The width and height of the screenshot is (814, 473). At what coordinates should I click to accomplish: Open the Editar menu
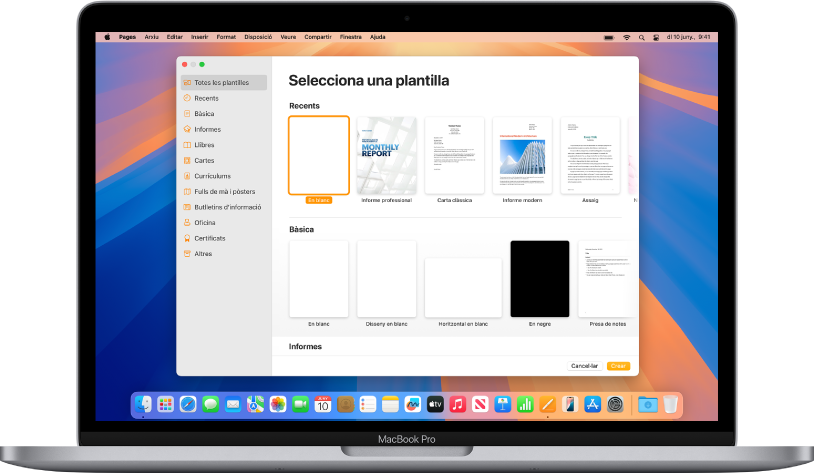pos(175,37)
